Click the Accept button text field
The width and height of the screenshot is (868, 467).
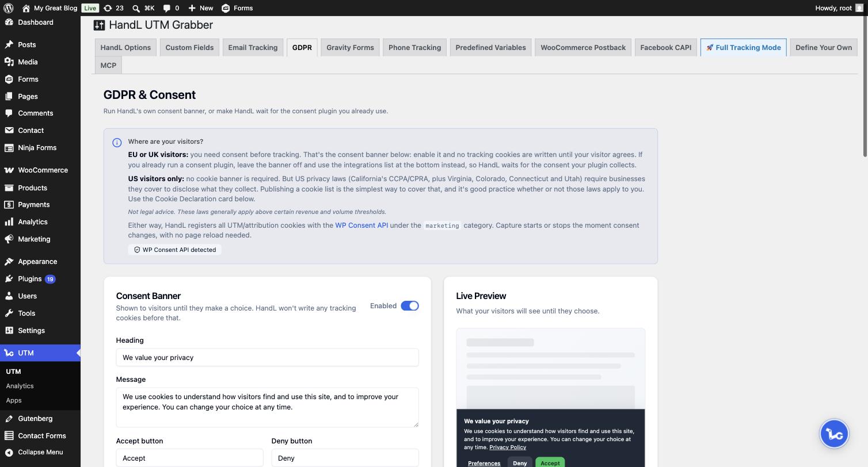(189, 458)
